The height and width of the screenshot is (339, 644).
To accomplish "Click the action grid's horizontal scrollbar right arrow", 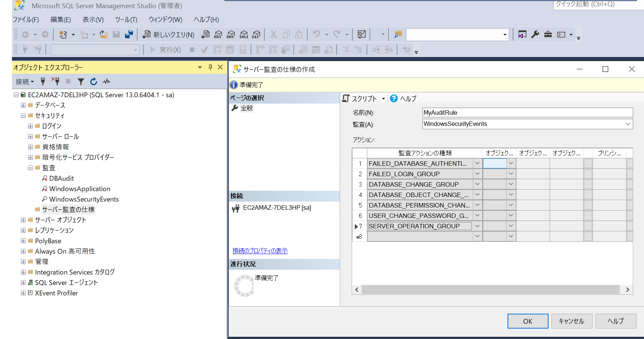I will coord(627,290).
